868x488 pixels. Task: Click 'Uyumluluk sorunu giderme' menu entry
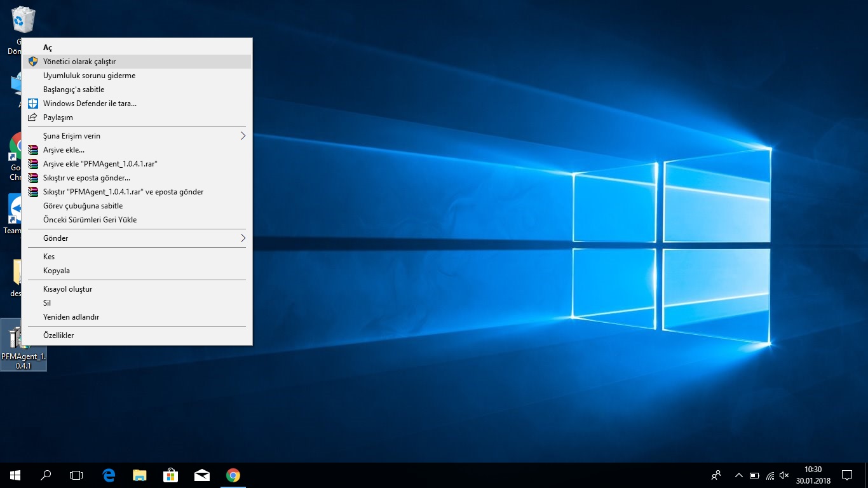point(137,76)
